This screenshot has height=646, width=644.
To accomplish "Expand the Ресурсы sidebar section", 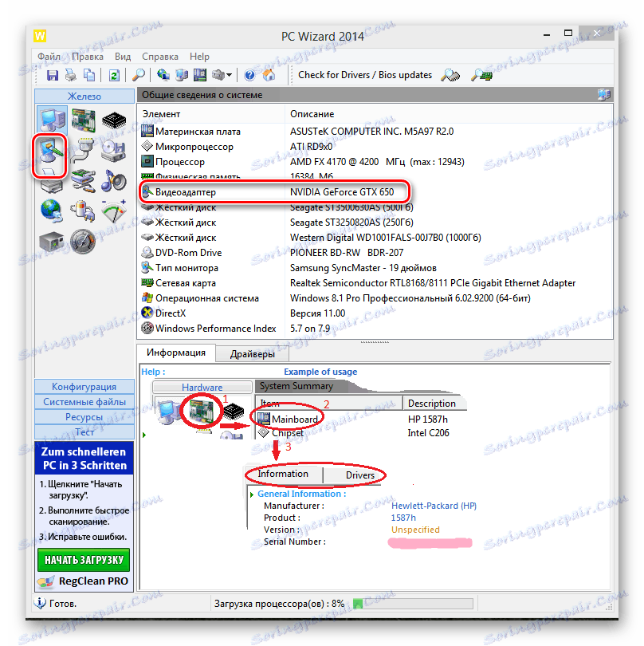I will click(x=84, y=417).
